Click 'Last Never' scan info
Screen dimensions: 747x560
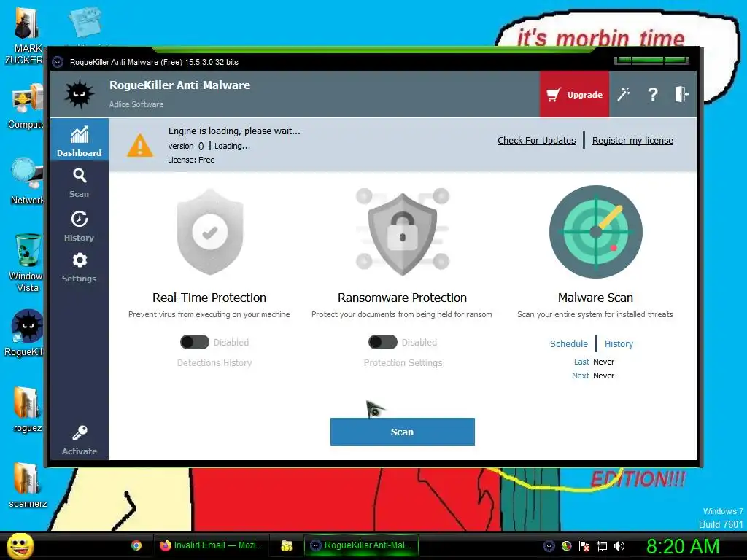tap(594, 362)
